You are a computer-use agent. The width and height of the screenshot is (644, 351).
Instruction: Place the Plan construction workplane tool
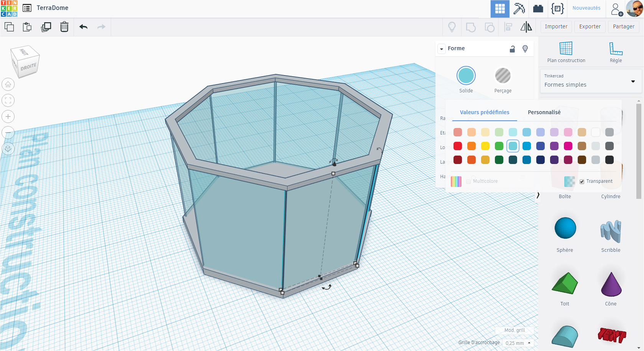(x=566, y=52)
